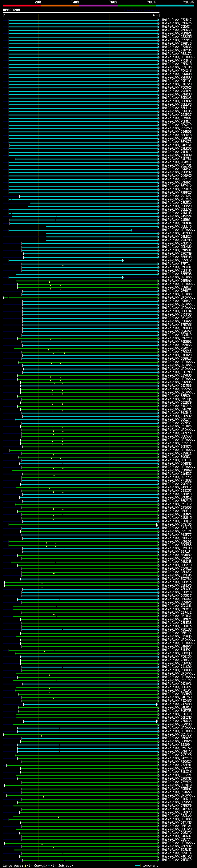Select the UniRef100_Q01781 label
197x868 pixels.
tap(177, 165)
